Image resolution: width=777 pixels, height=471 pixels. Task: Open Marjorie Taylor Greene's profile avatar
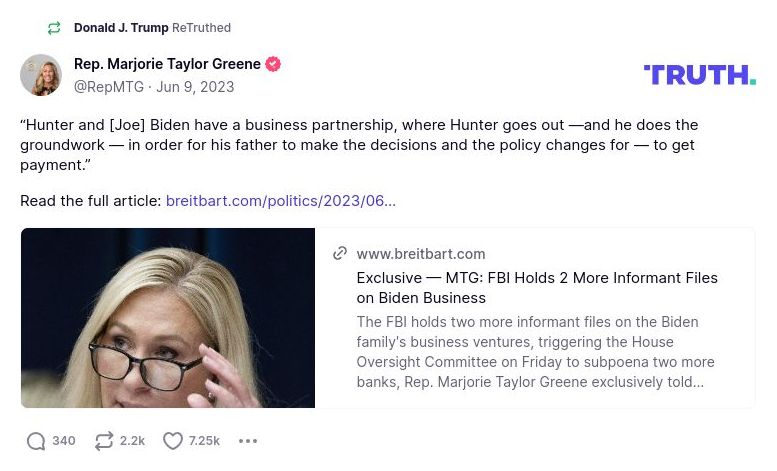pyautogui.click(x=41, y=75)
